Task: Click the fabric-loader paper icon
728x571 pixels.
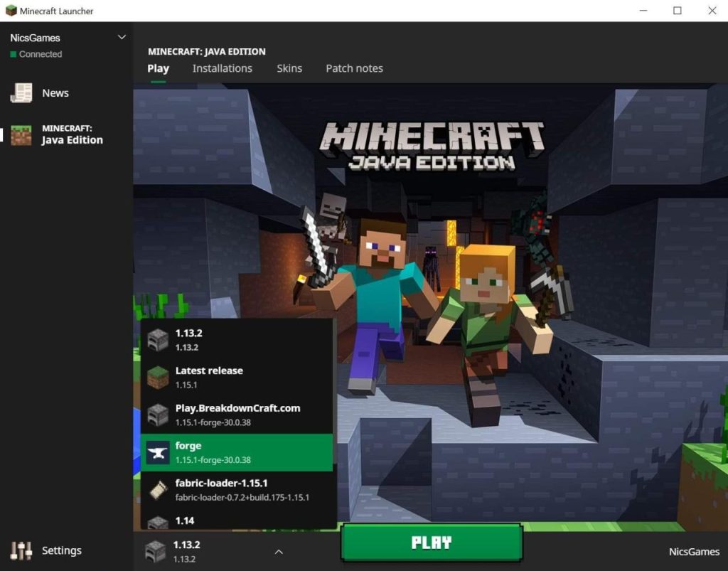Action: 157,489
